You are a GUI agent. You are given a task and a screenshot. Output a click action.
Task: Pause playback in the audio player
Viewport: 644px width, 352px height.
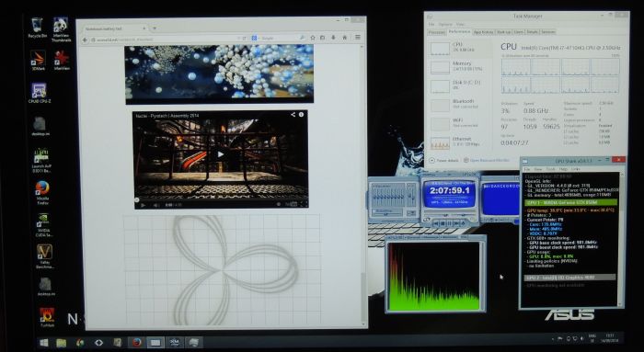[449, 223]
